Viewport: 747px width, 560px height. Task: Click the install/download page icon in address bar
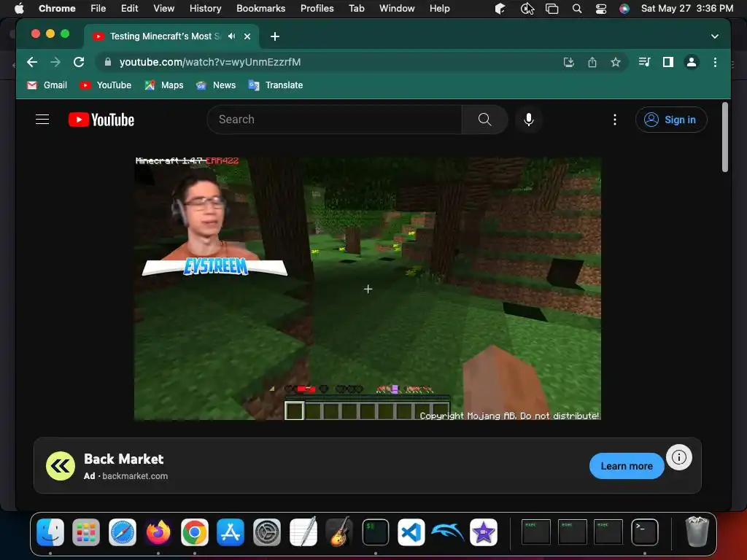pyautogui.click(x=568, y=62)
